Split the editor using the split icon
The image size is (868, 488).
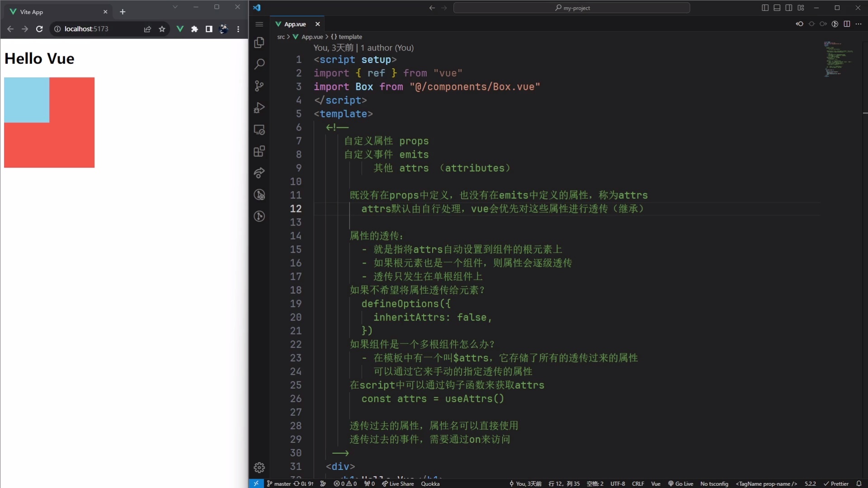(x=846, y=24)
